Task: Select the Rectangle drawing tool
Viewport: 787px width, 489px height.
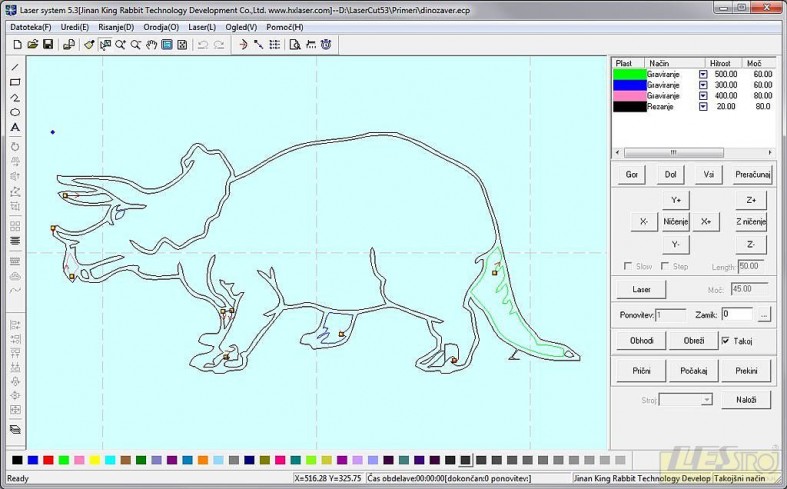Action: point(15,83)
